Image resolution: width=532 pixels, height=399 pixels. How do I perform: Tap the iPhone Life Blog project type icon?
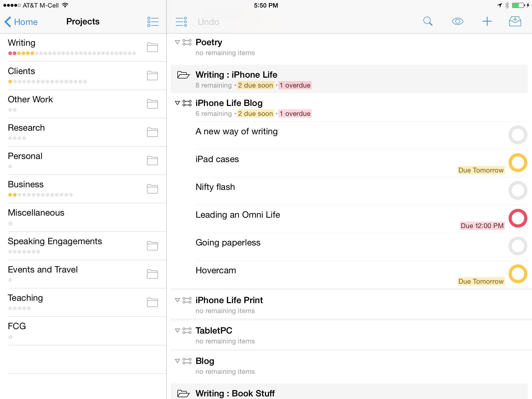187,103
